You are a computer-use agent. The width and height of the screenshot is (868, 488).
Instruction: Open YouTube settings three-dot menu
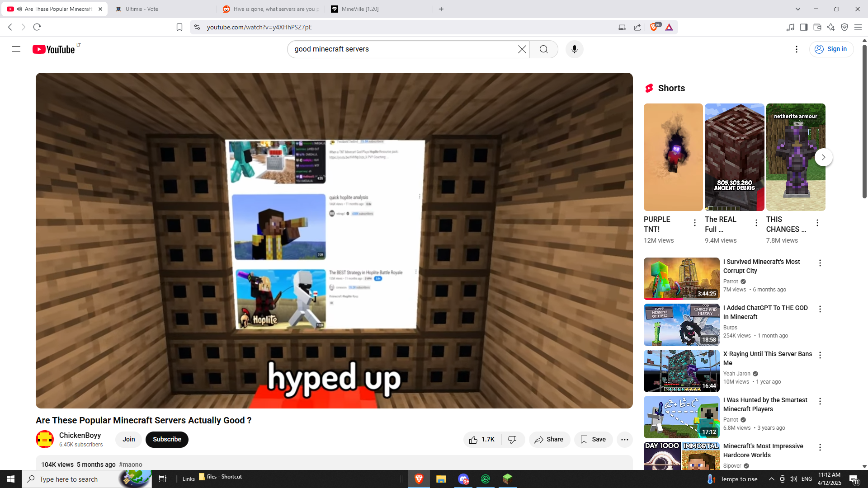pos(797,49)
